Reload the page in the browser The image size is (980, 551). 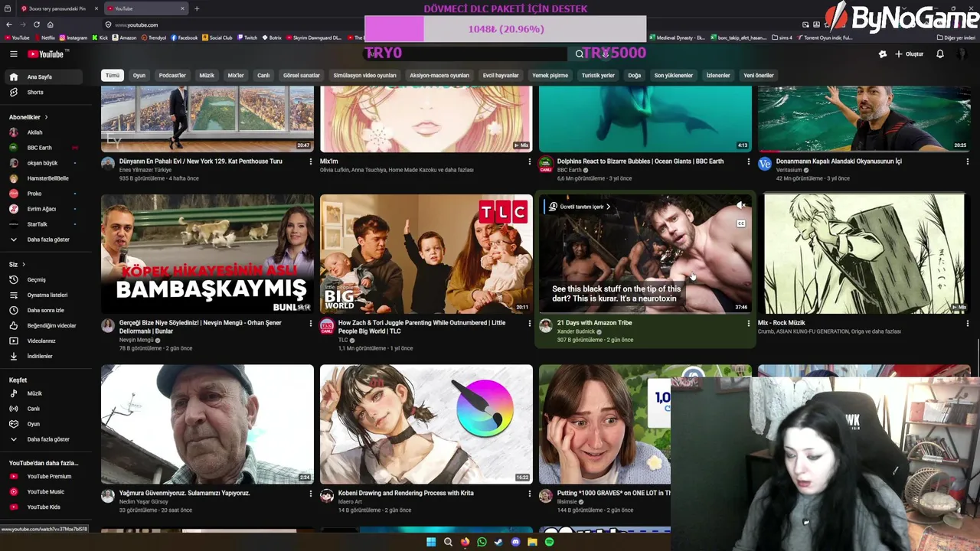[x=36, y=24]
